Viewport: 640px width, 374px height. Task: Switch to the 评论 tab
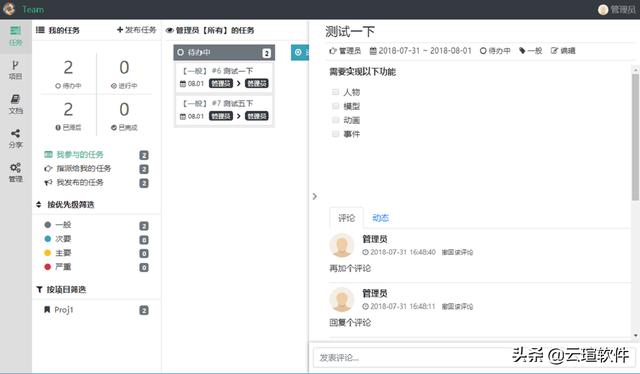click(346, 218)
